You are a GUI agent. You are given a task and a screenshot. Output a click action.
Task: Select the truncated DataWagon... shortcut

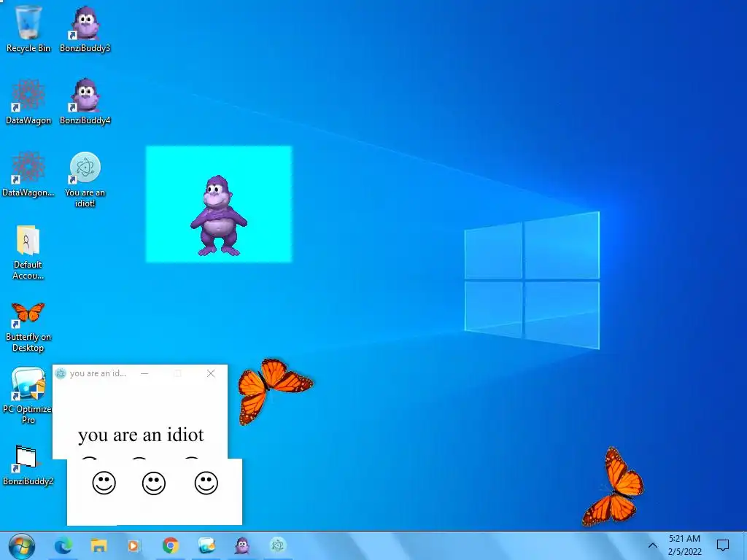(x=28, y=174)
